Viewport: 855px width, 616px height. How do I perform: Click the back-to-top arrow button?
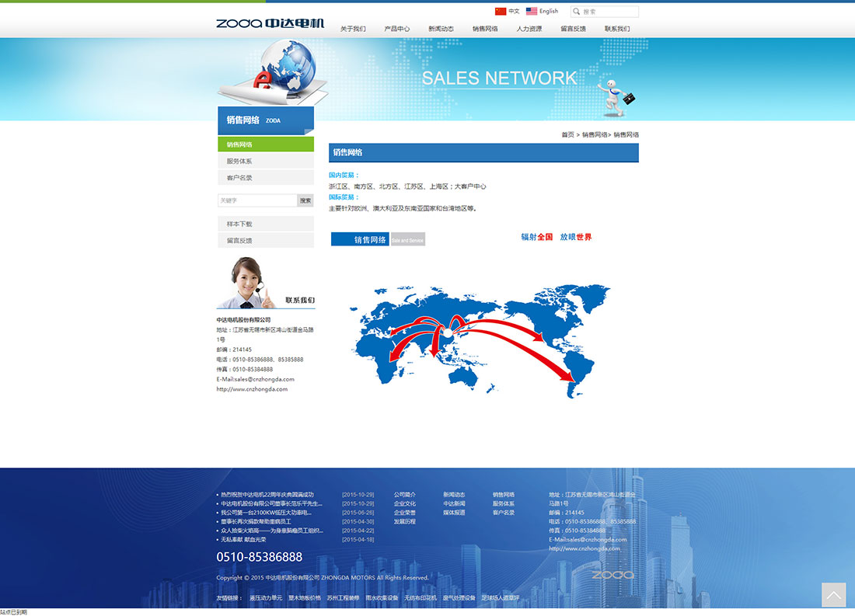[833, 595]
